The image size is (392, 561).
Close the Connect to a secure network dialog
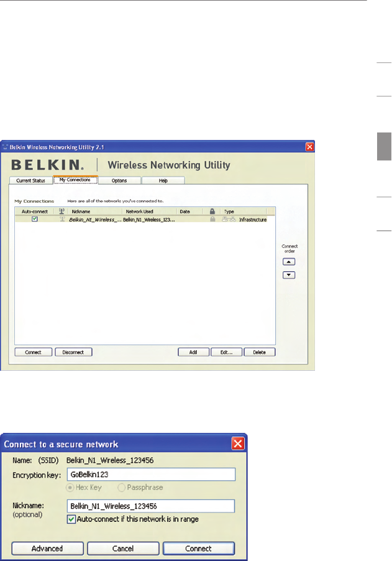tap(238, 443)
